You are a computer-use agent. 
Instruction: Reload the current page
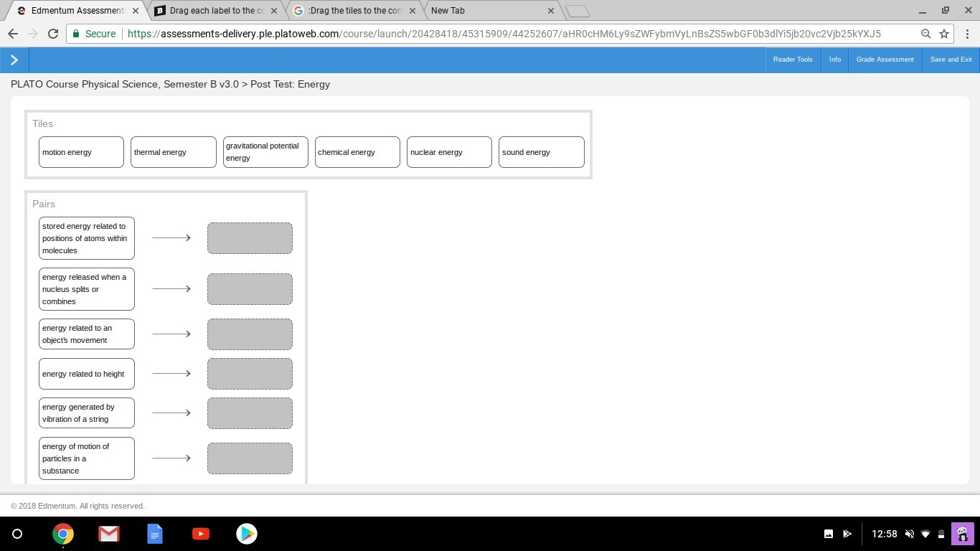[52, 34]
